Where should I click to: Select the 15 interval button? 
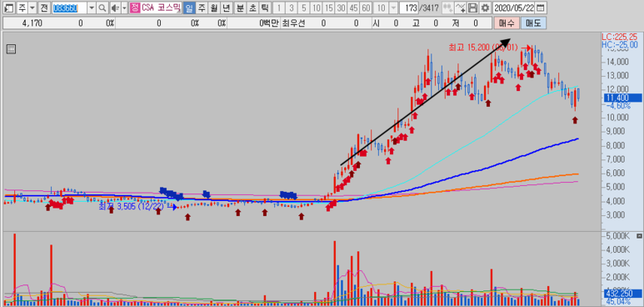pos(328,8)
